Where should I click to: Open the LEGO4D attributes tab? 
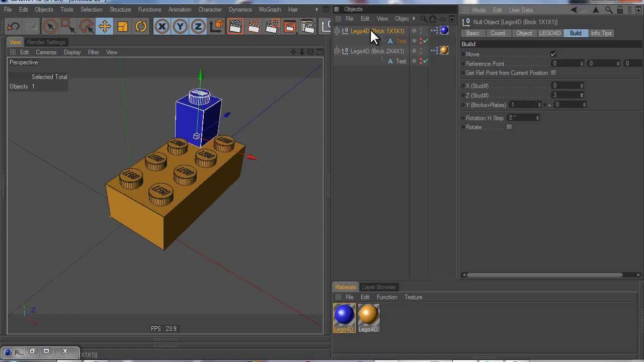550,33
